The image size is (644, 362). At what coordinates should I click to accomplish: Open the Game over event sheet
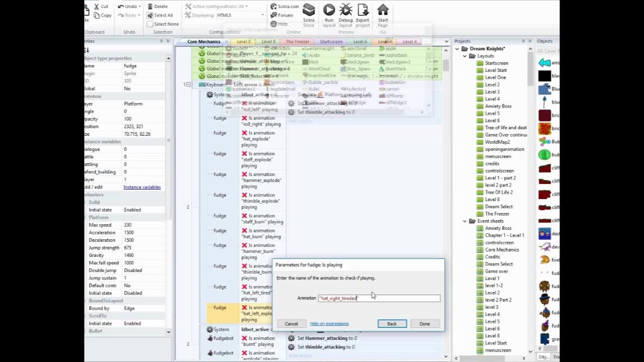click(x=497, y=271)
